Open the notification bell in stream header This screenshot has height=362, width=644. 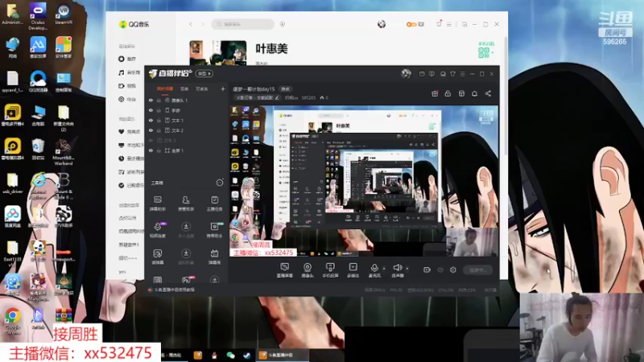474,93
